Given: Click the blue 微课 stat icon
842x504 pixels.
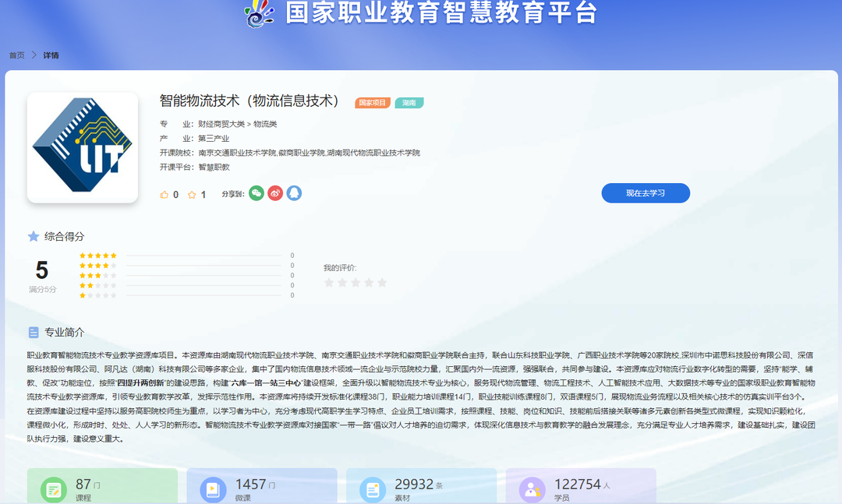Looking at the screenshot, I should pos(212,489).
